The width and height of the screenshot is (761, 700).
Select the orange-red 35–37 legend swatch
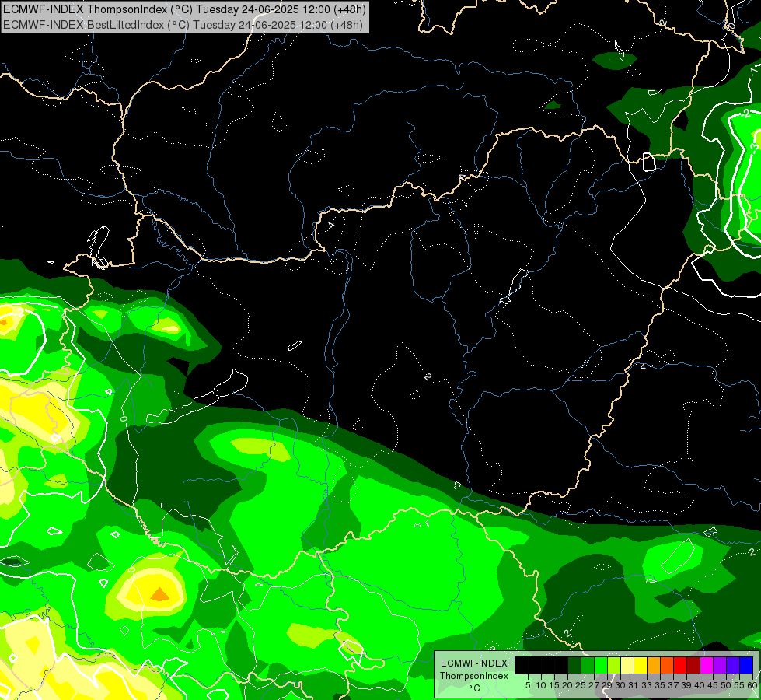[x=667, y=665]
